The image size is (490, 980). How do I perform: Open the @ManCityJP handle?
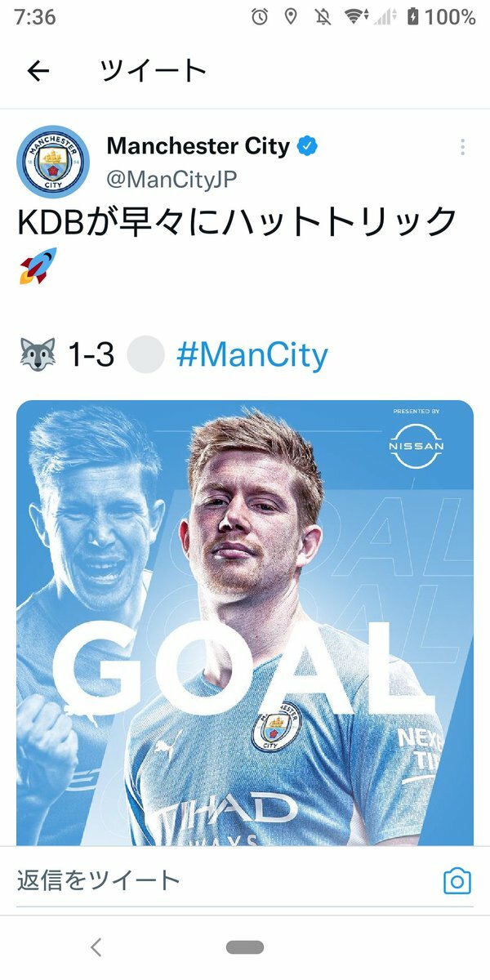172,180
